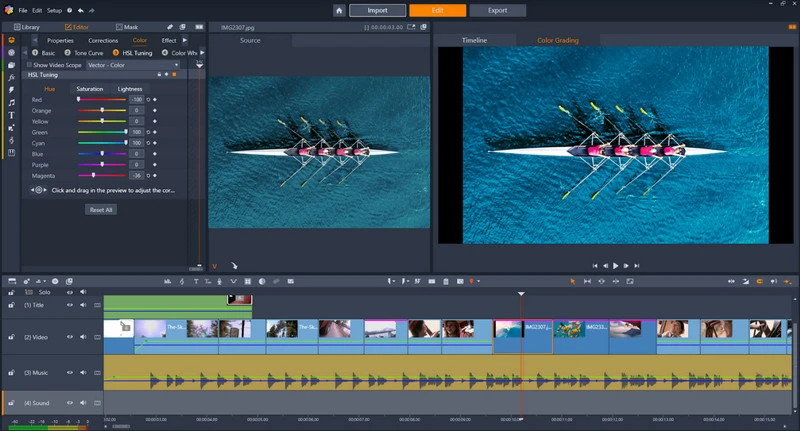The width and height of the screenshot is (800, 431).
Task: Toggle eye visibility on the Video track
Action: (x=70, y=335)
